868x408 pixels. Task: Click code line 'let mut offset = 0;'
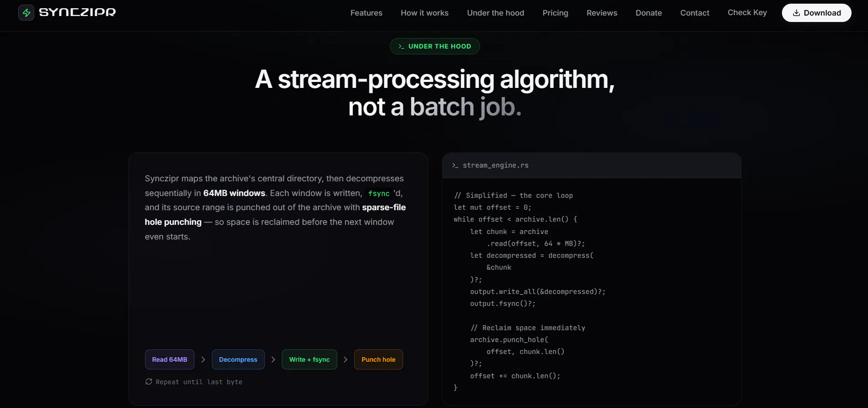pos(492,207)
